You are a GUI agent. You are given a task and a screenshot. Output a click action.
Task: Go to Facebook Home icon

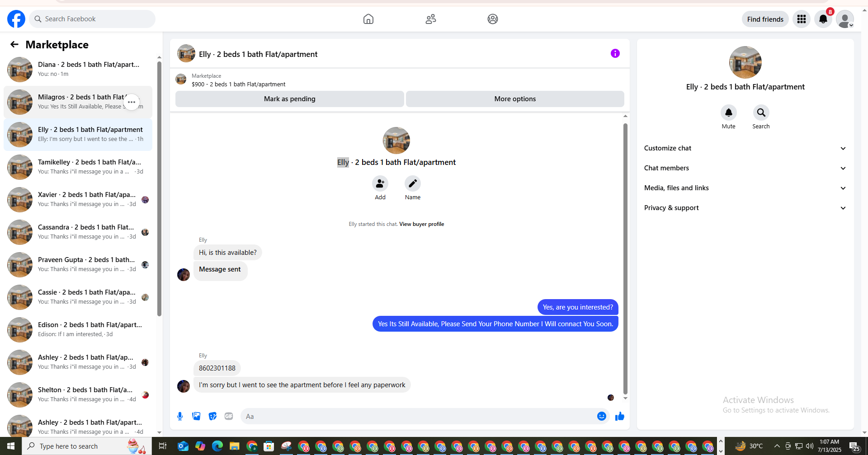tap(368, 19)
